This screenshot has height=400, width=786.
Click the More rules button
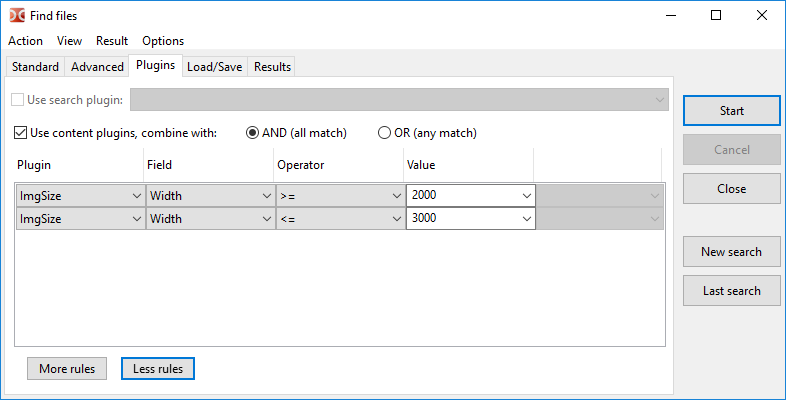click(67, 369)
